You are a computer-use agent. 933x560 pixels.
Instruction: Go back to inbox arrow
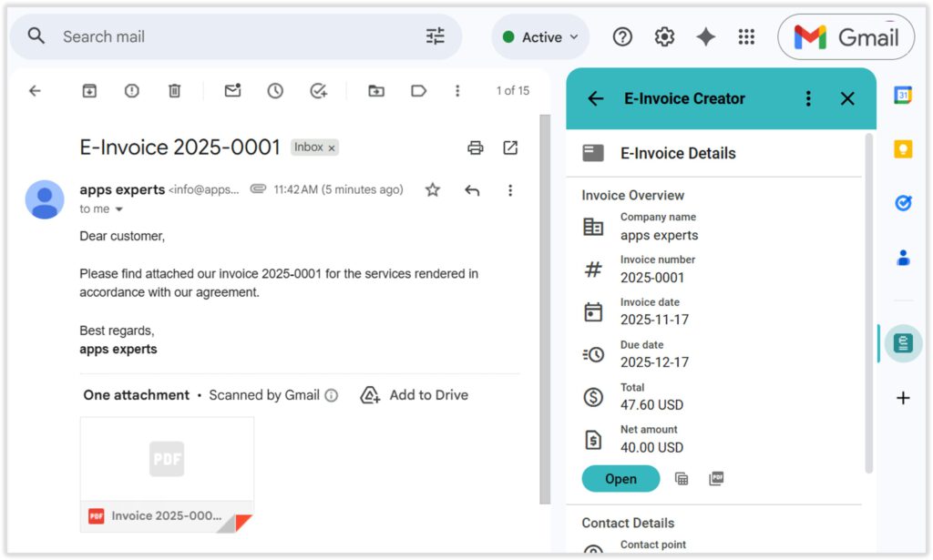(x=36, y=90)
